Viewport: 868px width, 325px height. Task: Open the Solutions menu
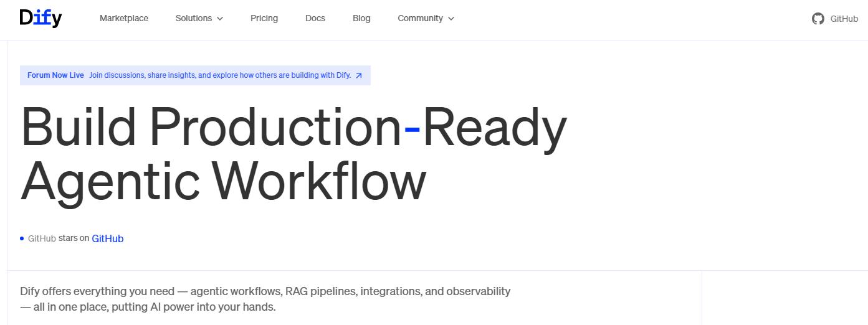[x=199, y=18]
